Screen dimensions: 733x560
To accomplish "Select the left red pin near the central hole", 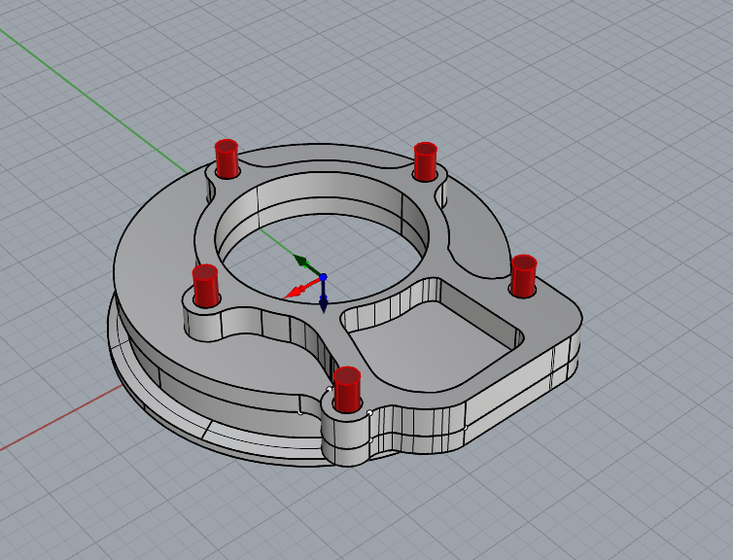I will coord(205,285).
